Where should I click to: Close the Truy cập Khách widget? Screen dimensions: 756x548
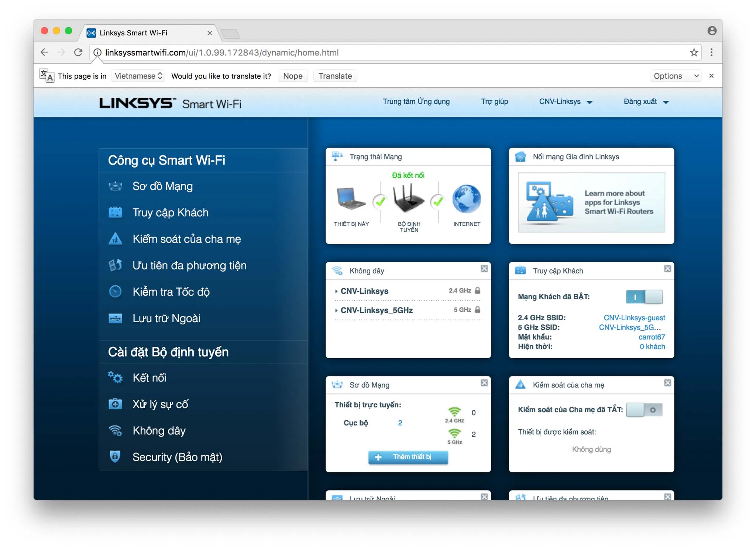coord(667,269)
